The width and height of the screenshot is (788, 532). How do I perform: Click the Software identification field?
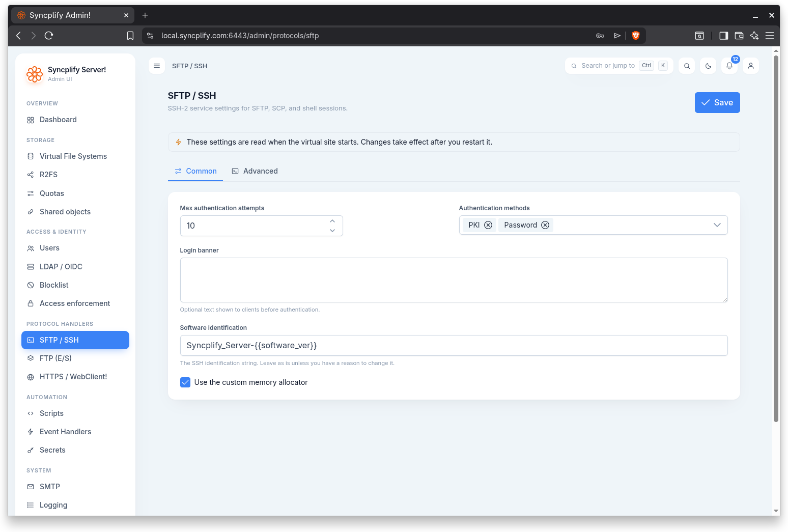[x=454, y=346]
